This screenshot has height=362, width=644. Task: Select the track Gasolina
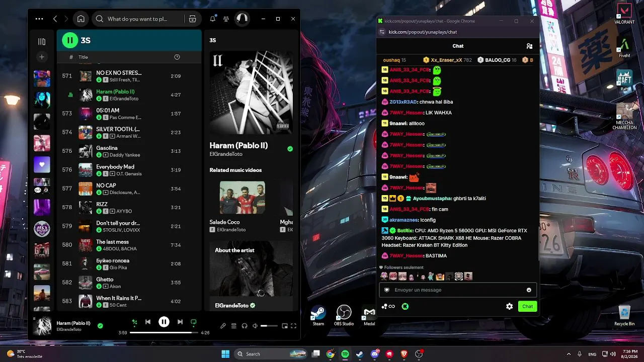[107, 148]
